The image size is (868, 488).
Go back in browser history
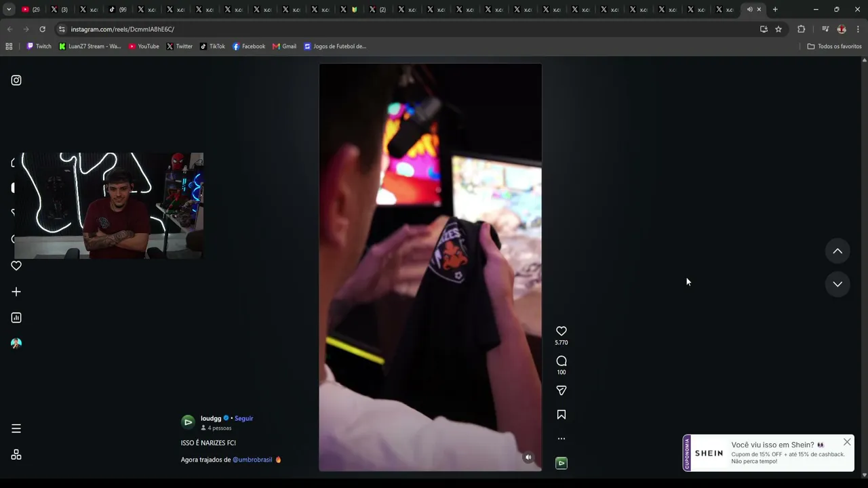(x=9, y=29)
